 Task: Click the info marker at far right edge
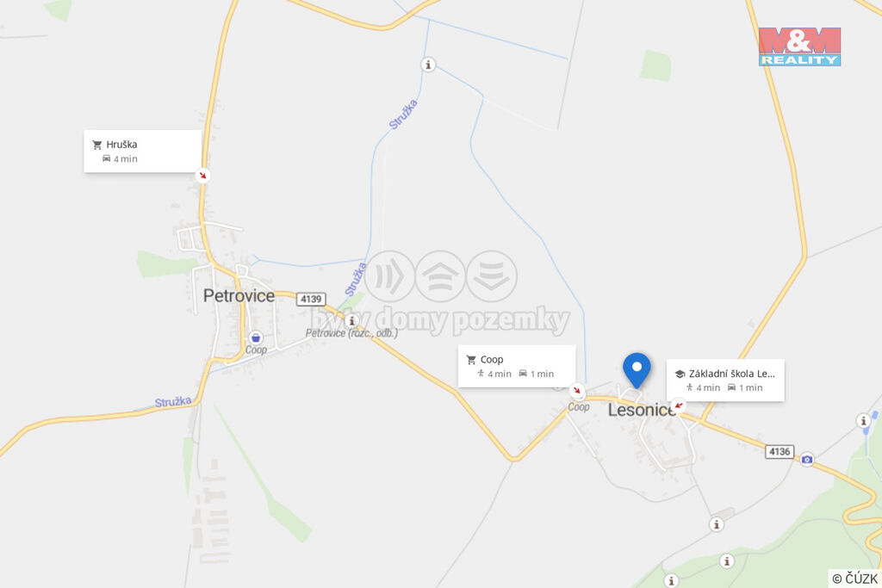click(x=863, y=420)
